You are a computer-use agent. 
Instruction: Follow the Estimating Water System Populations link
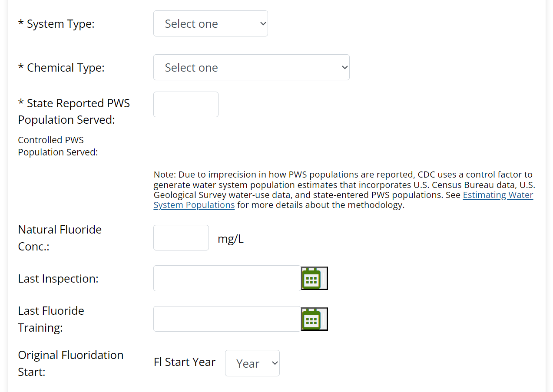tap(498, 195)
